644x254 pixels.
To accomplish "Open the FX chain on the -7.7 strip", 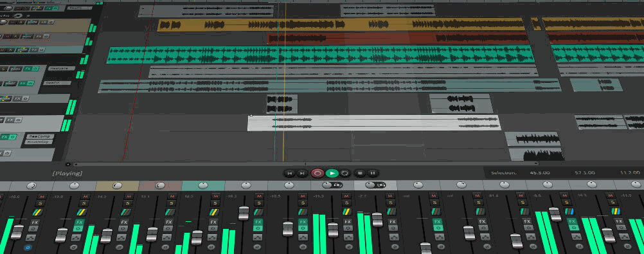I will pos(392,222).
